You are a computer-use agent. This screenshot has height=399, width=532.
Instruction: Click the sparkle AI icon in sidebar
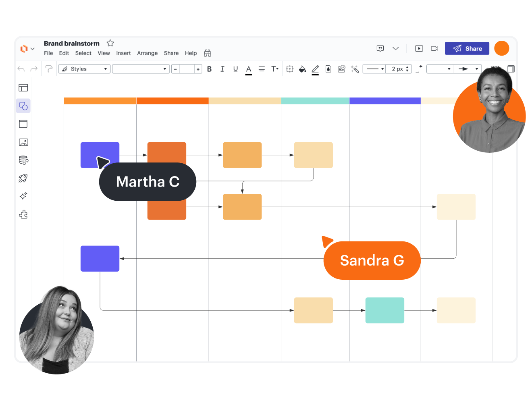pyautogui.click(x=23, y=196)
